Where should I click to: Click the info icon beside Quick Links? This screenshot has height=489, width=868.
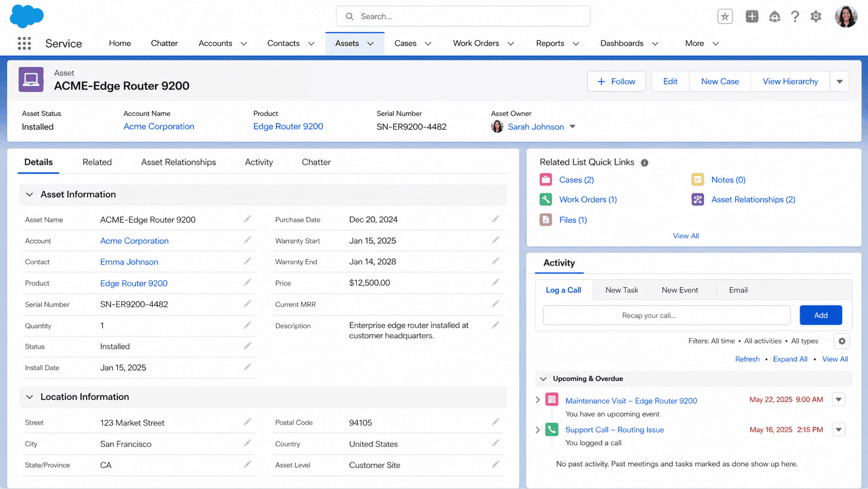644,163
